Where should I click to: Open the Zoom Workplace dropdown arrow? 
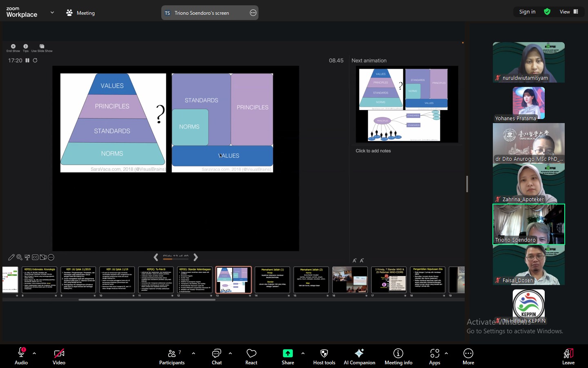52,13
